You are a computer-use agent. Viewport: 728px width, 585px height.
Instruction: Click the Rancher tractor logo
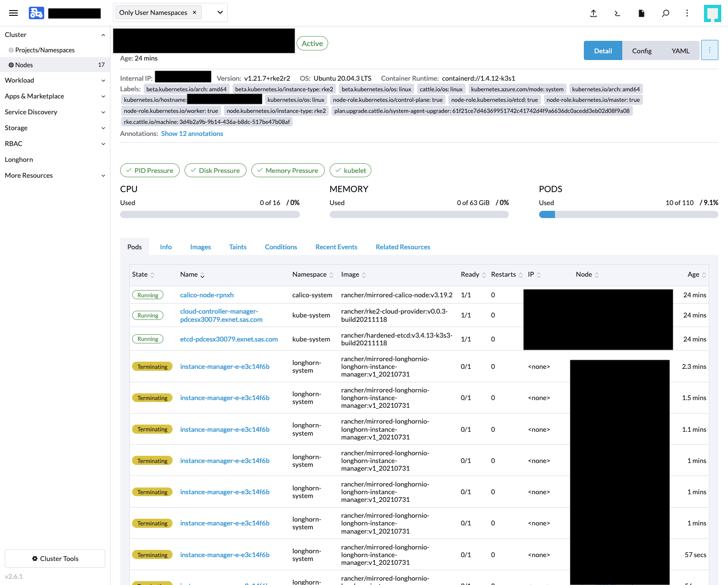coord(37,12)
